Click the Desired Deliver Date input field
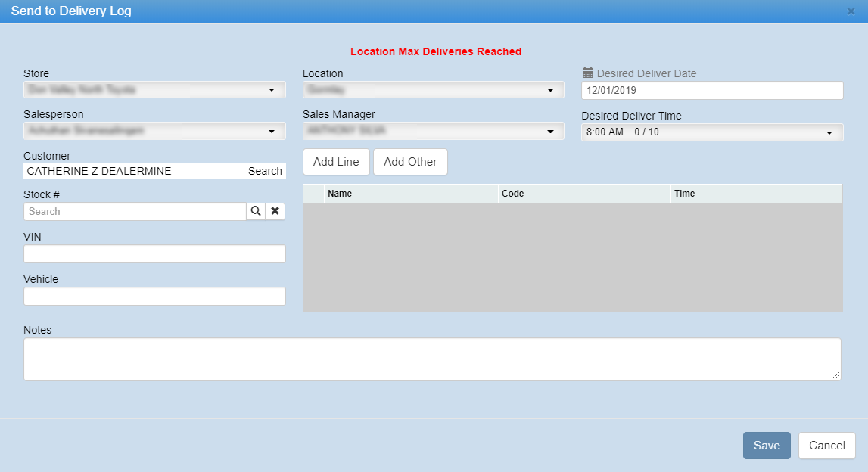The height and width of the screenshot is (472, 868). [x=711, y=90]
